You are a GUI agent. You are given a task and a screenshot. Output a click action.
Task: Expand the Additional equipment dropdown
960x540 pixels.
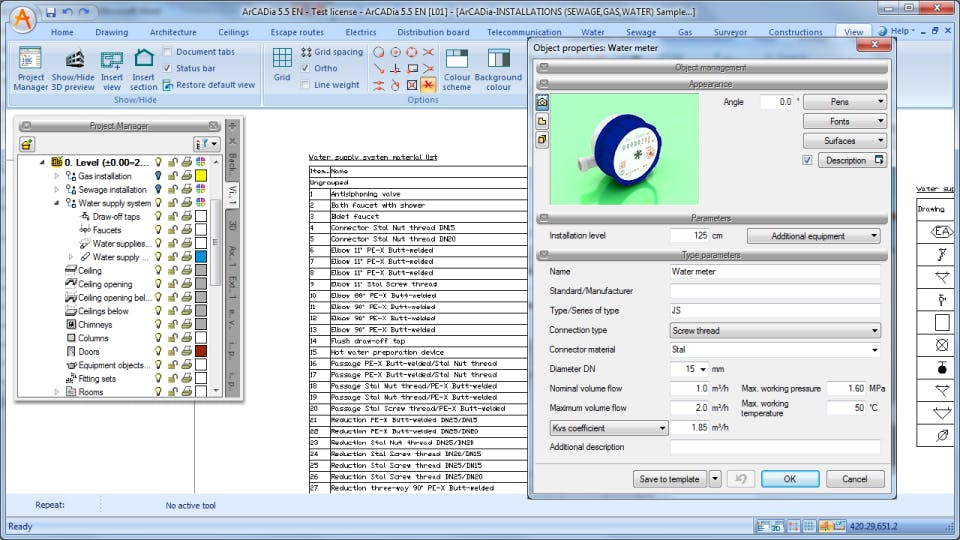[x=813, y=236]
